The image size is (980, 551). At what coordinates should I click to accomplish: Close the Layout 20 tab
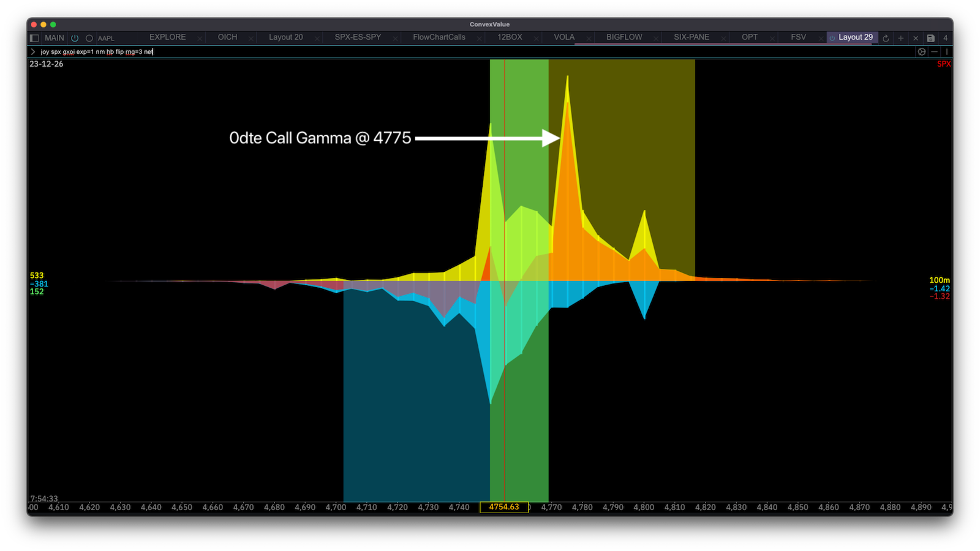point(317,39)
